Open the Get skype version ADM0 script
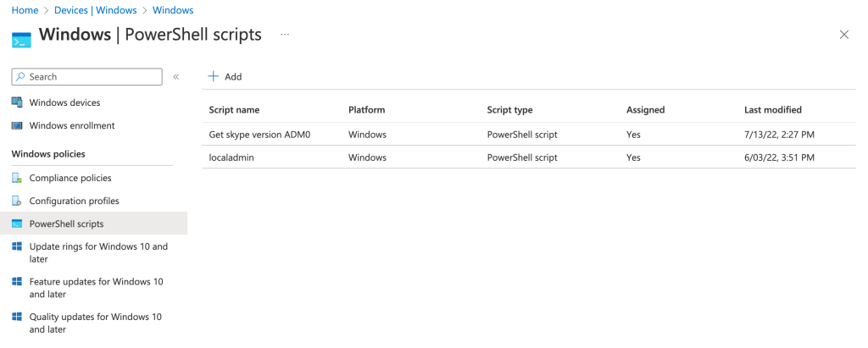 (259, 135)
